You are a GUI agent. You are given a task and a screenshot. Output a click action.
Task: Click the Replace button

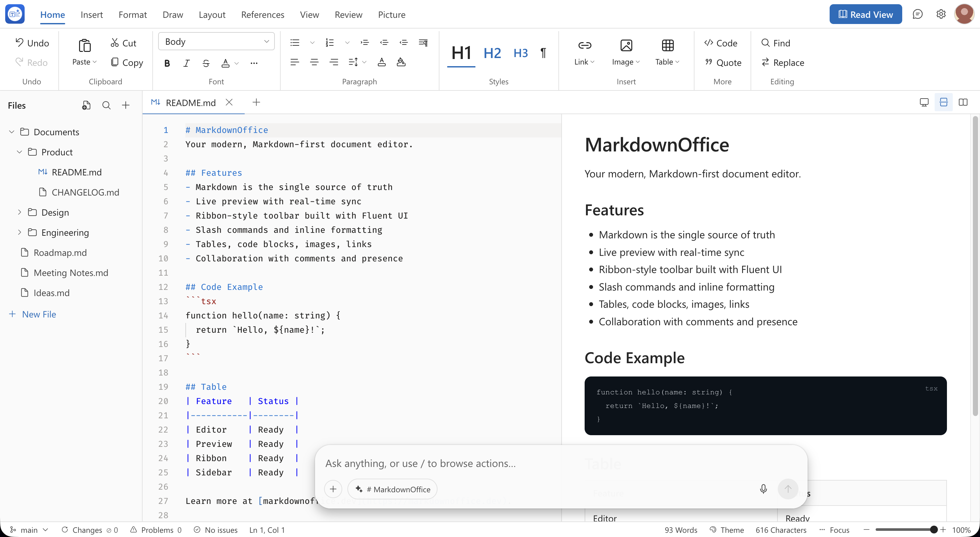783,62
